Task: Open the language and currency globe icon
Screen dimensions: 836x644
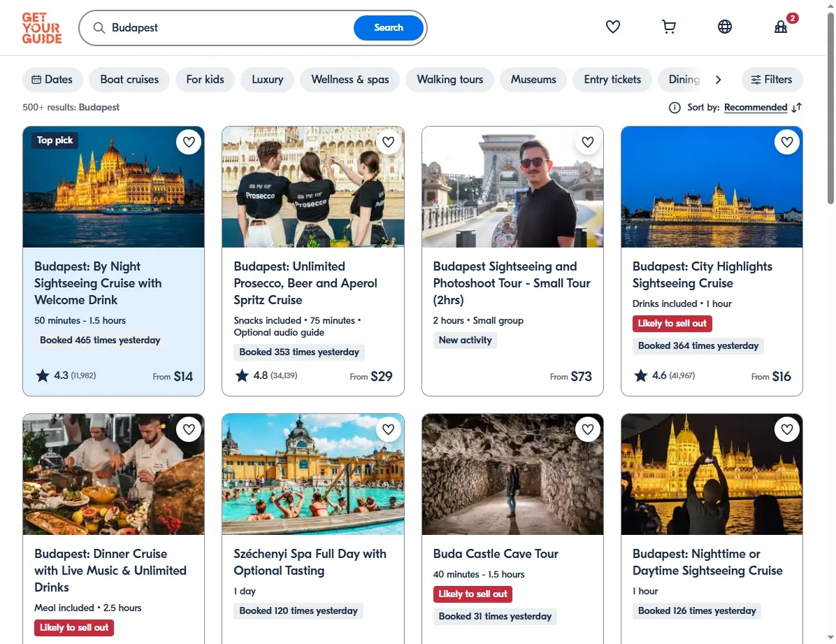Action: (725, 27)
